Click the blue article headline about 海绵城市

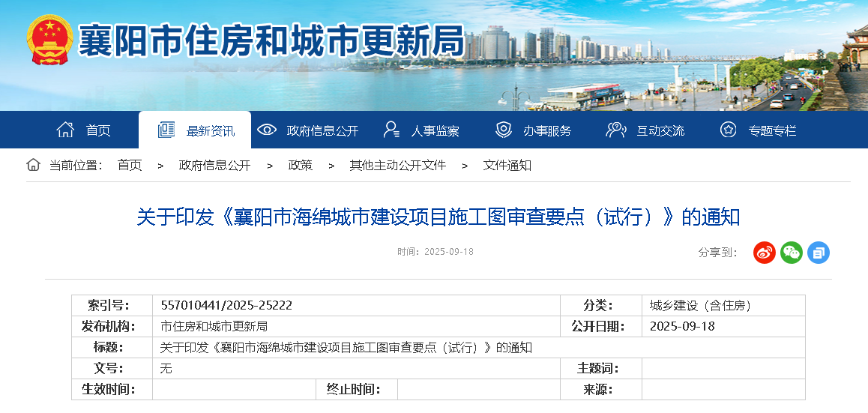click(x=438, y=217)
